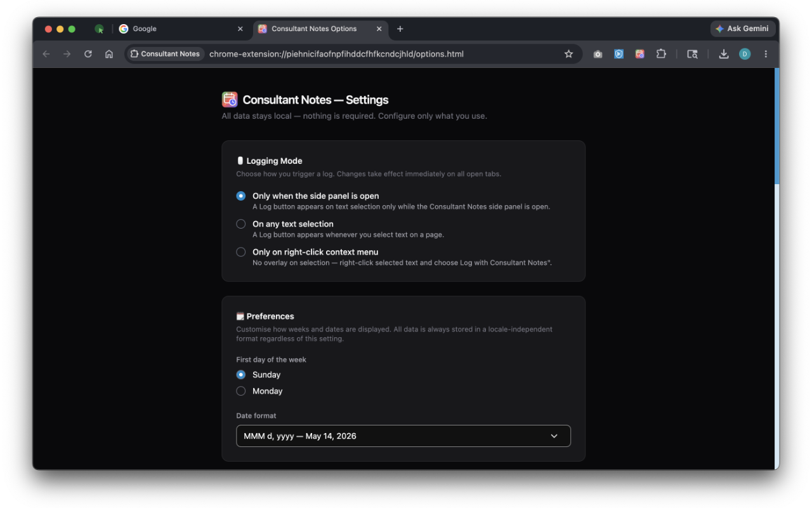Screen dimensions: 812x508
Task: Click the extension URL in address bar
Action: (x=336, y=54)
